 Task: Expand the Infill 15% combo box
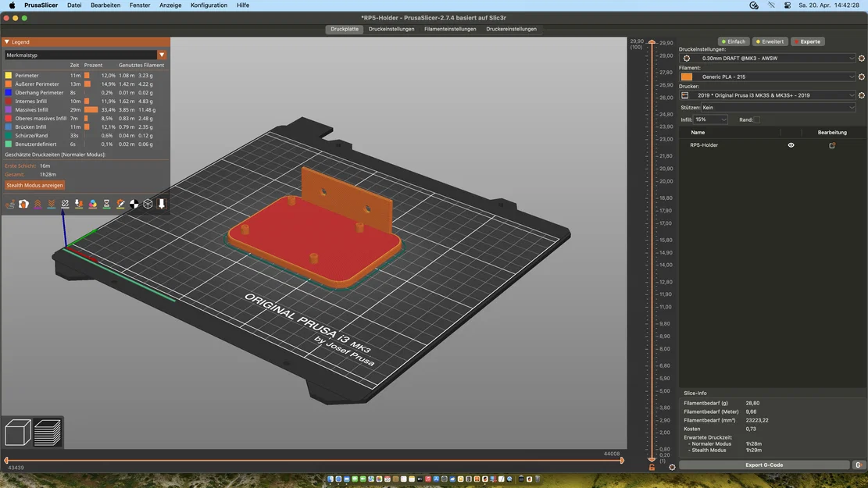(x=711, y=120)
